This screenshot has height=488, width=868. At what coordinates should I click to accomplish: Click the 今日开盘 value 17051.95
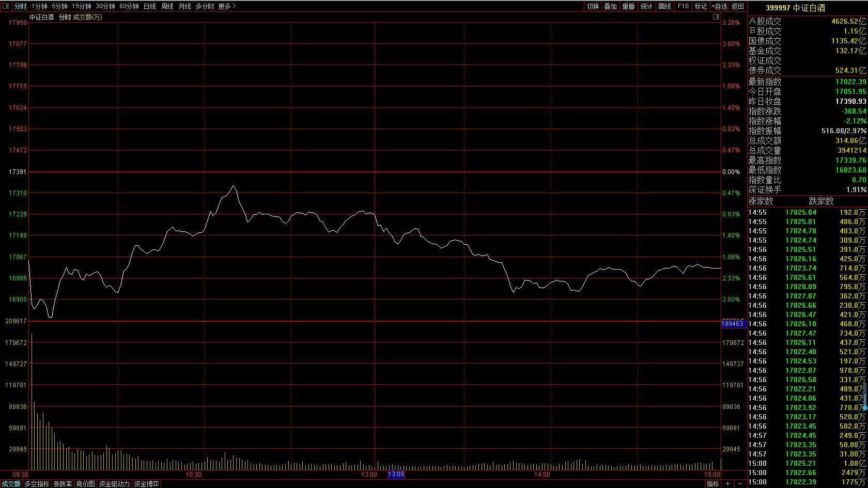[x=850, y=91]
